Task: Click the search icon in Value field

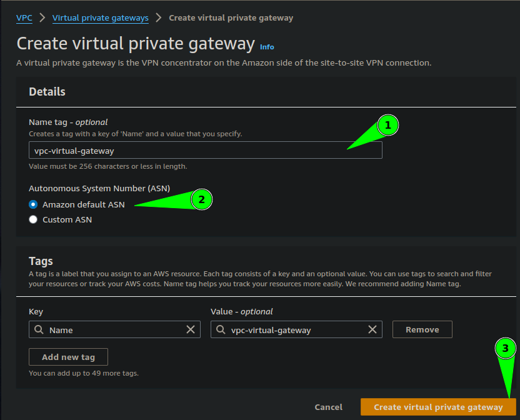Action: [221, 329]
